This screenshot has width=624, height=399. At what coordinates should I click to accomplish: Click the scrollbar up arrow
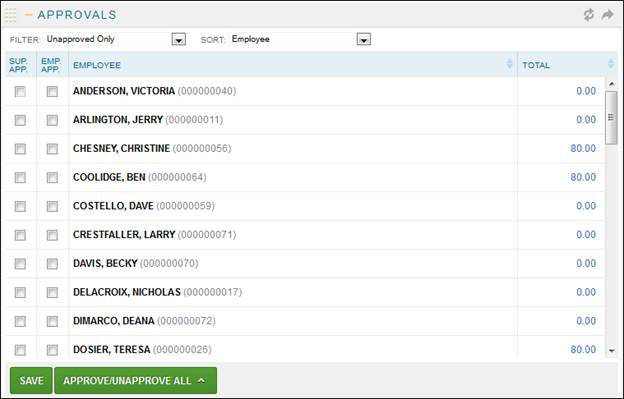tap(611, 84)
